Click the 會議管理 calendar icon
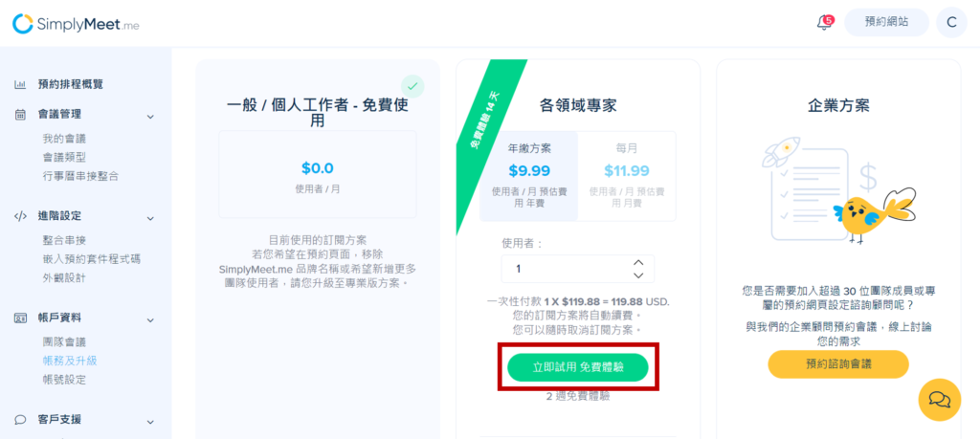The image size is (980, 439). tap(20, 114)
